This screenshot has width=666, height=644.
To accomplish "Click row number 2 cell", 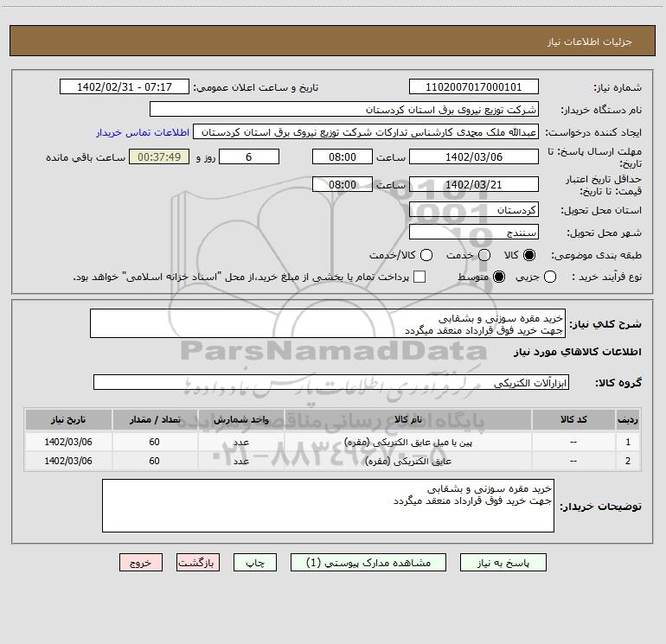I will pyautogui.click(x=628, y=461).
